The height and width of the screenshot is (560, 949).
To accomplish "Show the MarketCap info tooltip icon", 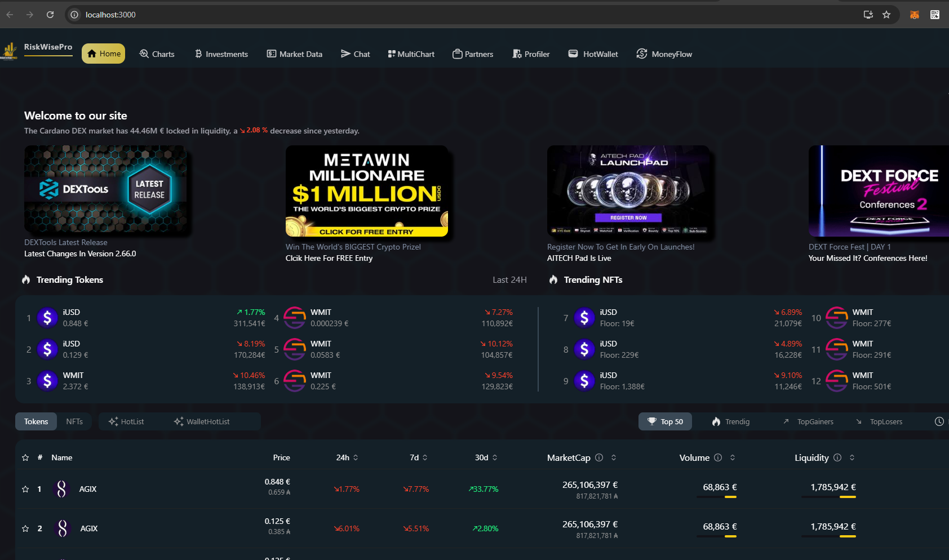I will 599,457.
